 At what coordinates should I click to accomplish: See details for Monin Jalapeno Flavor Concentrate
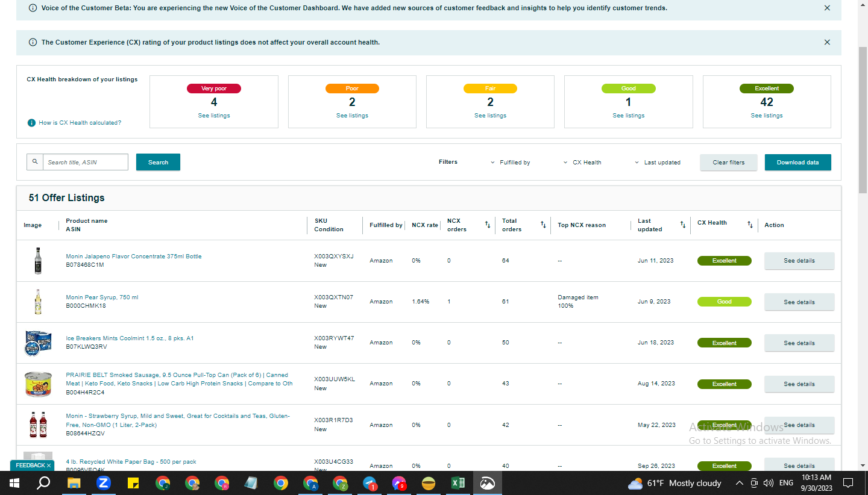tap(799, 261)
